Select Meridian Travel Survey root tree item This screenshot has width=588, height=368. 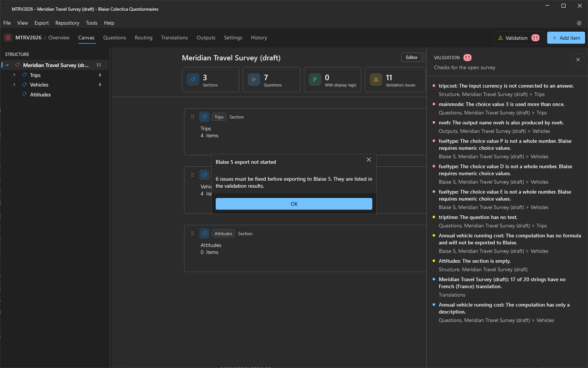click(x=55, y=65)
